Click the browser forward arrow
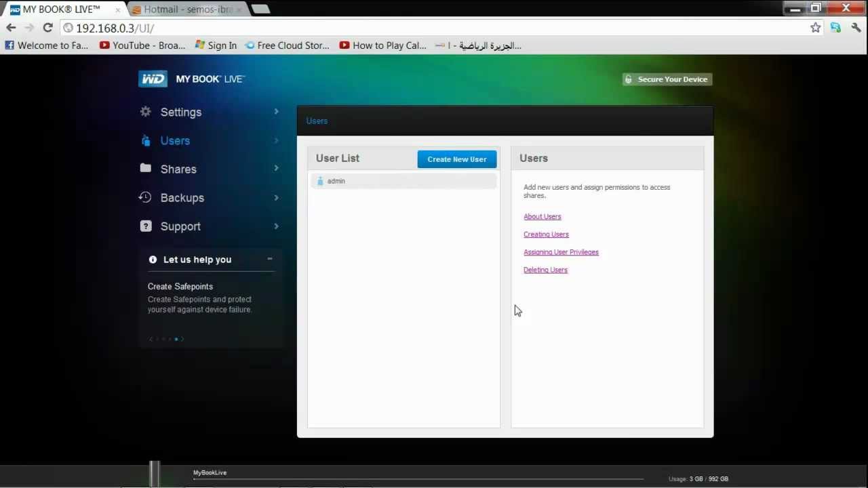 [x=29, y=28]
